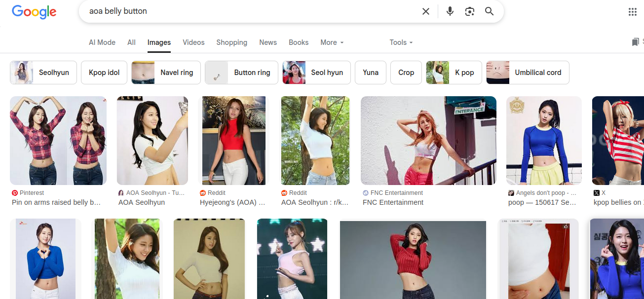644x299 pixels.
Task: Start voice search with microphone icon
Action: coord(450,11)
